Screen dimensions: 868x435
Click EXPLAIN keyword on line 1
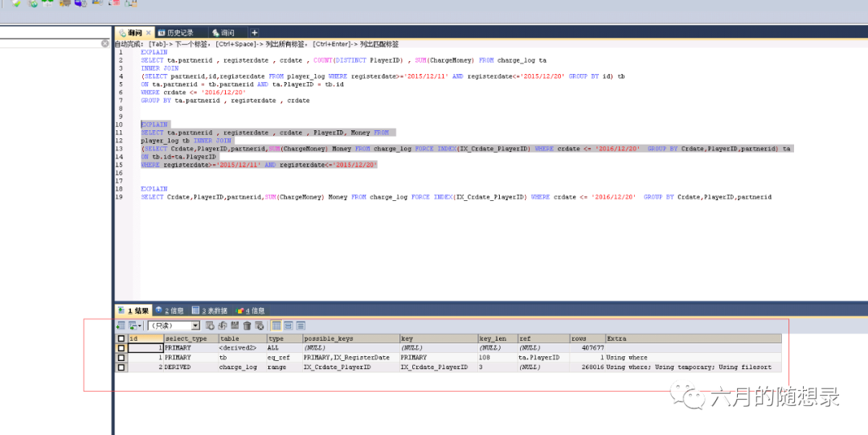tap(154, 52)
